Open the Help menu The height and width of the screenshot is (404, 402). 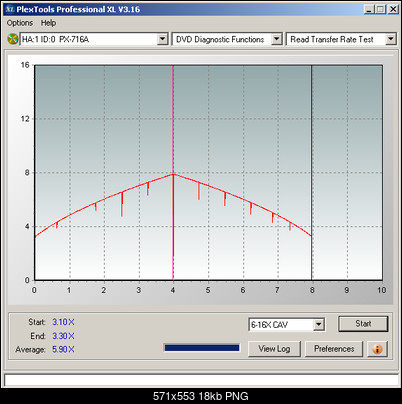point(48,23)
